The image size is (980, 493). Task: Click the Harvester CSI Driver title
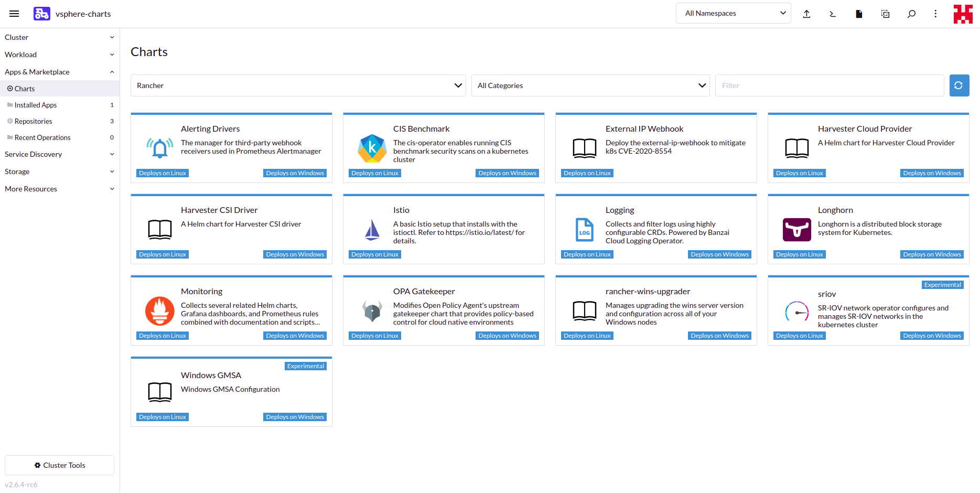[x=219, y=210]
